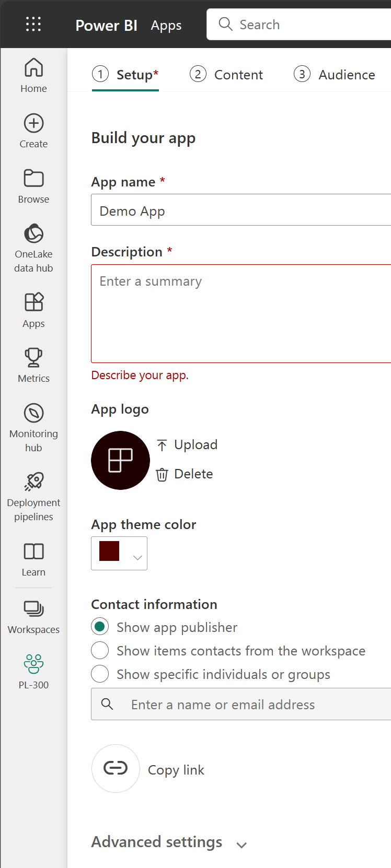Click the Copy link label

click(176, 770)
